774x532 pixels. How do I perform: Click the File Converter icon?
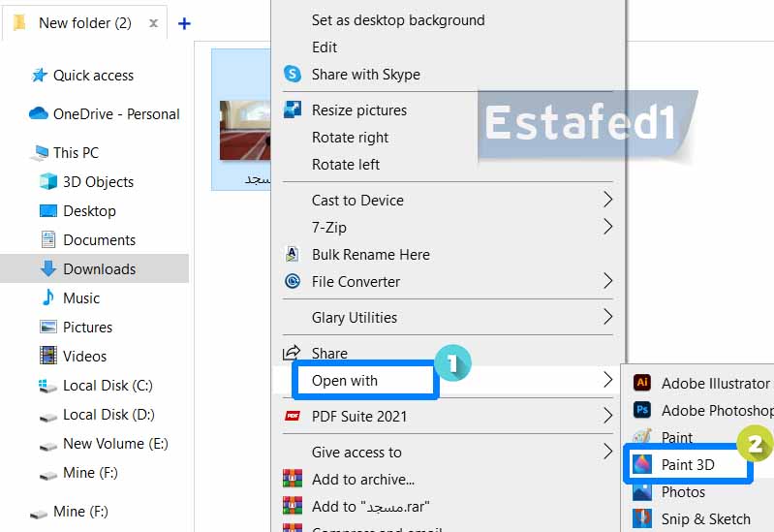click(x=293, y=281)
